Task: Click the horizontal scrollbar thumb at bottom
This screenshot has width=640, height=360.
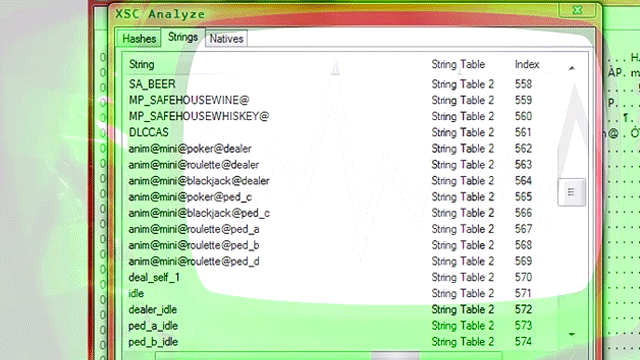Action: (395, 356)
